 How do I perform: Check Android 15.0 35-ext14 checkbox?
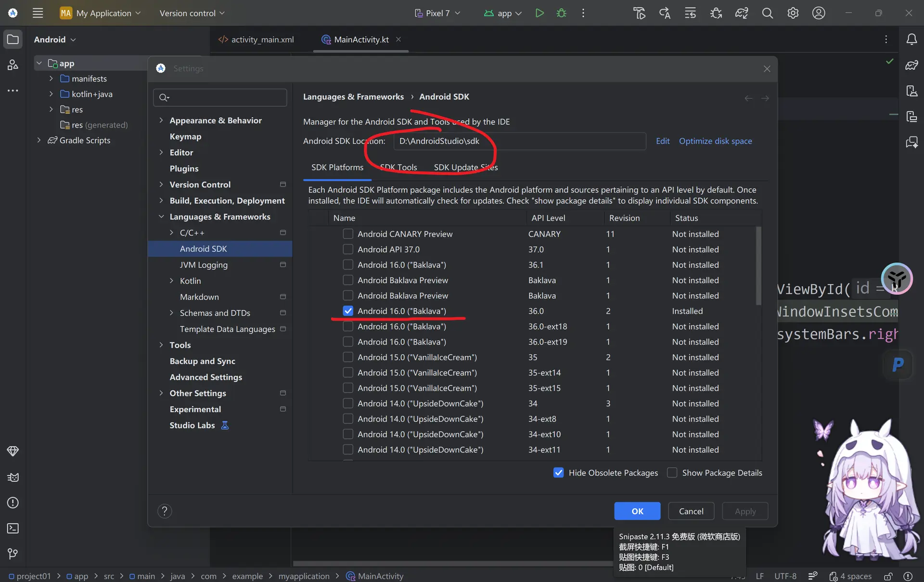tap(348, 373)
